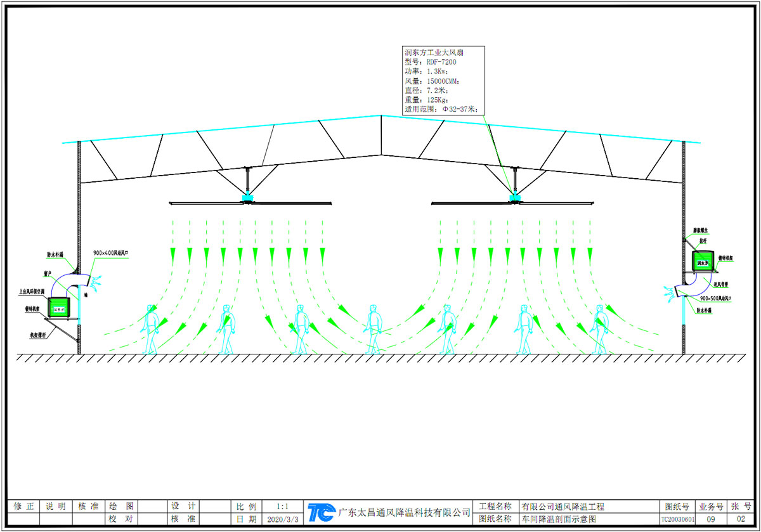761x532 pixels.
Task: Click the drawing name 车间降温剖面示意图
Action: [x=558, y=519]
